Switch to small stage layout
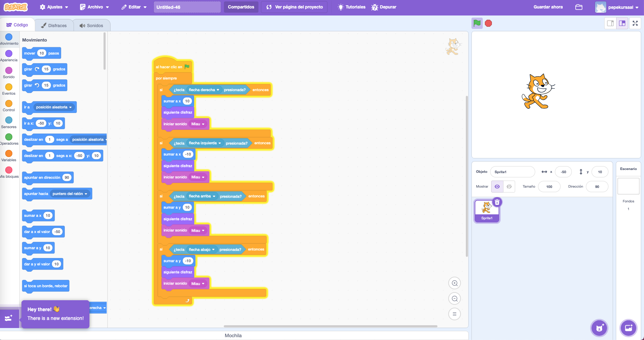This screenshot has height=340, width=644. (x=610, y=23)
